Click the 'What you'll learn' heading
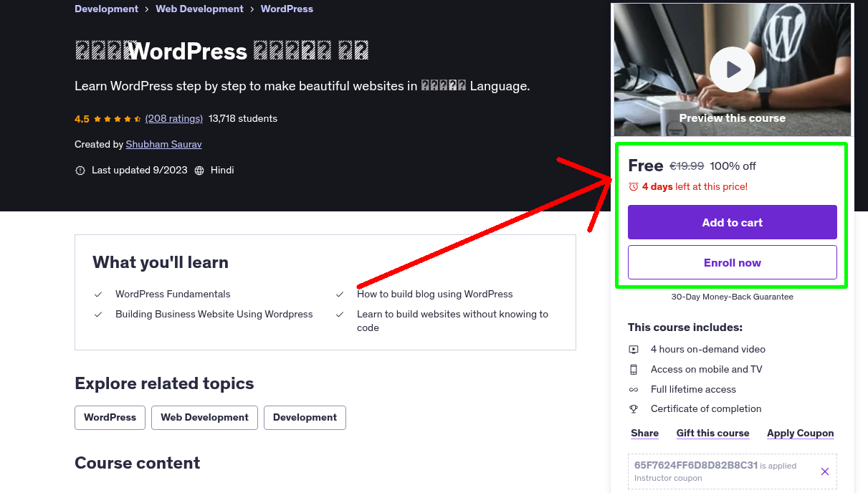The width and height of the screenshot is (868, 493). [x=161, y=262]
